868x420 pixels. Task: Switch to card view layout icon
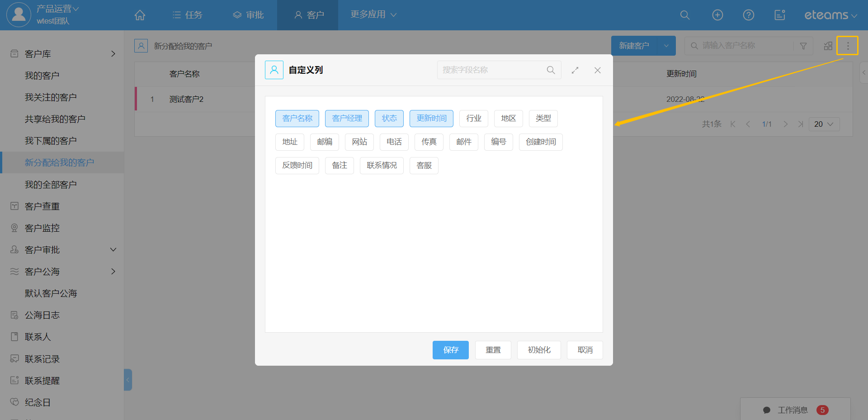(828, 46)
